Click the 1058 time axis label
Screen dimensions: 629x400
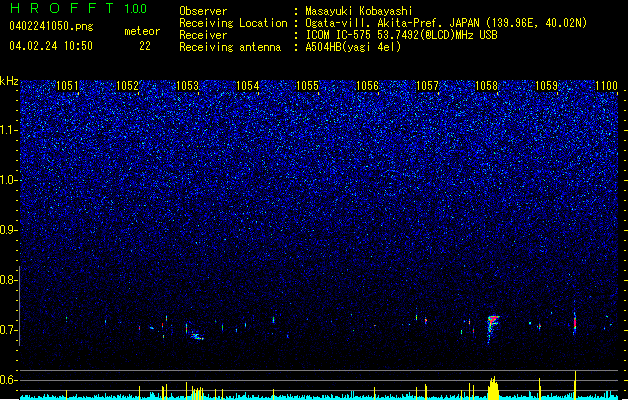(x=486, y=86)
